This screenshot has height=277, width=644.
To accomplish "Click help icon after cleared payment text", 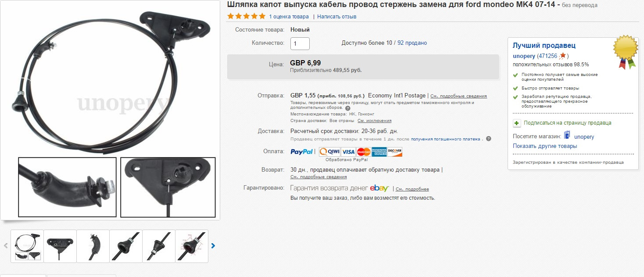I will tap(488, 139).
